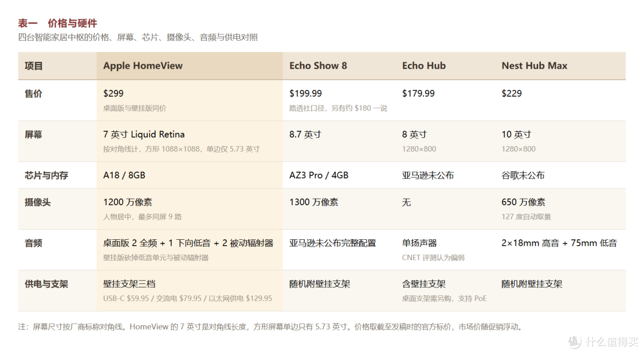Select the "Echo Show 8" column header
The image size is (644, 355).
(x=318, y=66)
